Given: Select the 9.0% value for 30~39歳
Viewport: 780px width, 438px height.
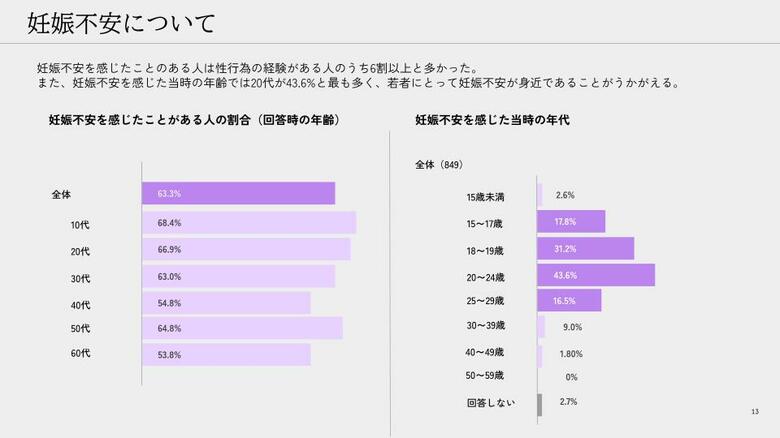Looking at the screenshot, I should (572, 327).
